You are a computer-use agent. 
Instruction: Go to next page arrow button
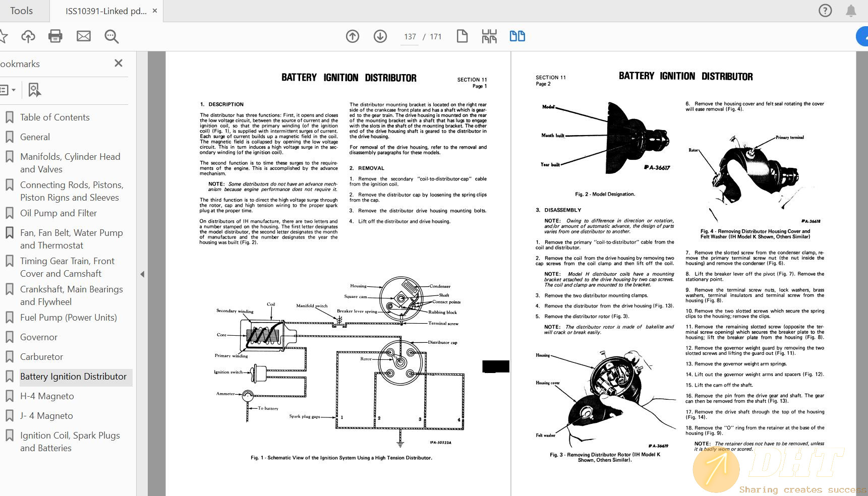[x=380, y=36]
